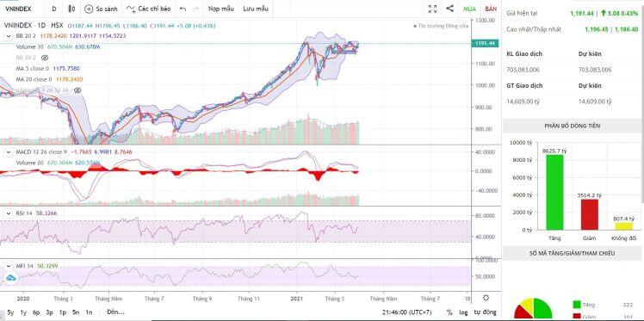Open the candlestick chart style selector
The image size is (644, 321).
(x=71, y=9)
